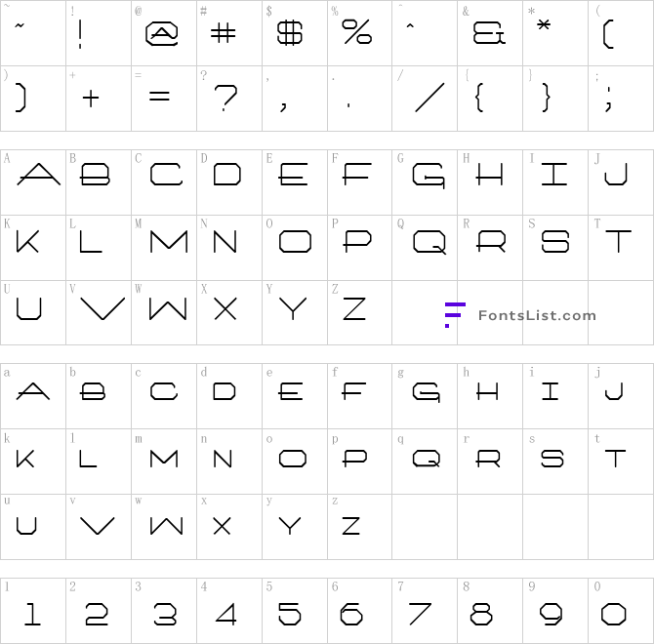Select the uppercase Q glyph cell
654x644 pixels.
pyautogui.click(x=425, y=248)
